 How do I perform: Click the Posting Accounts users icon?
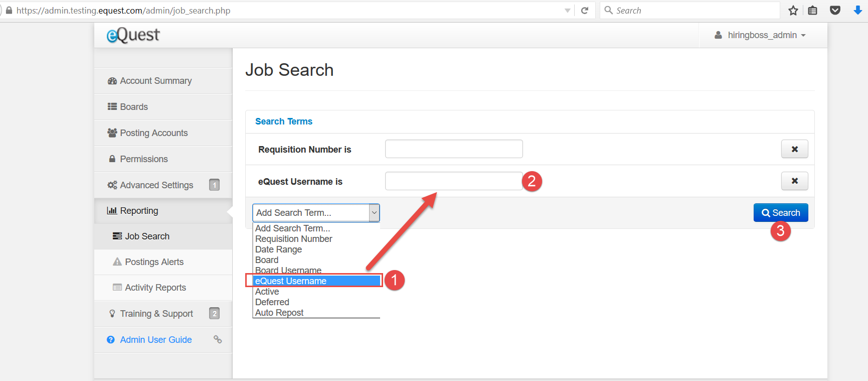pyautogui.click(x=112, y=133)
